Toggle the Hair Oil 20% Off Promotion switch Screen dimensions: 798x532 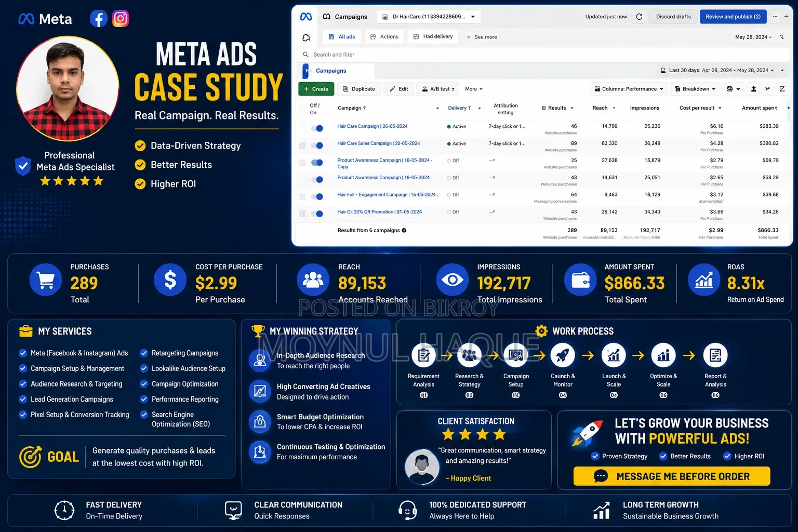[x=317, y=214]
